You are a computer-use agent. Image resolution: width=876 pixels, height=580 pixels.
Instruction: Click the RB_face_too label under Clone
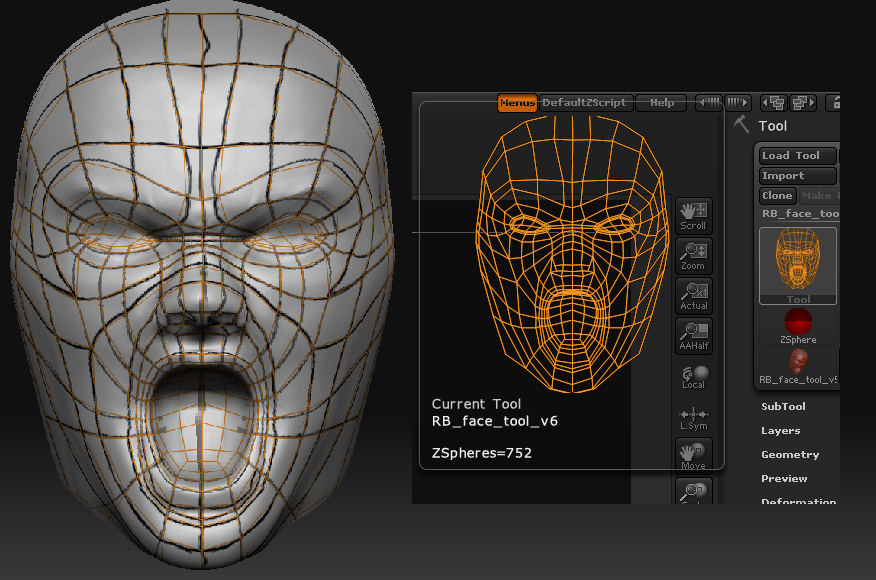(800, 213)
